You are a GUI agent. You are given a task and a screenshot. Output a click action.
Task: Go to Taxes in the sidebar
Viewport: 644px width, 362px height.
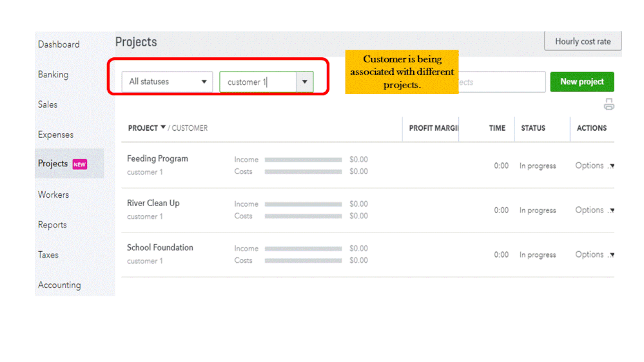(48, 255)
